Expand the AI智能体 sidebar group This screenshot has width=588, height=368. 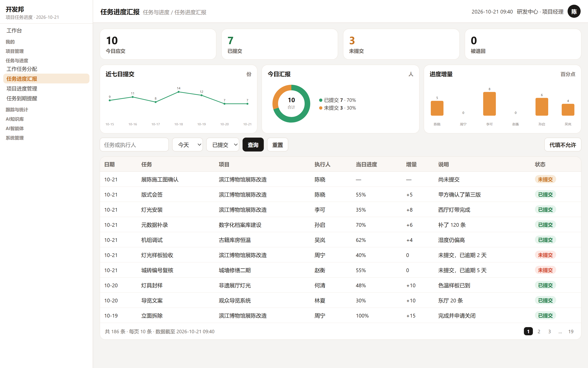14,129
